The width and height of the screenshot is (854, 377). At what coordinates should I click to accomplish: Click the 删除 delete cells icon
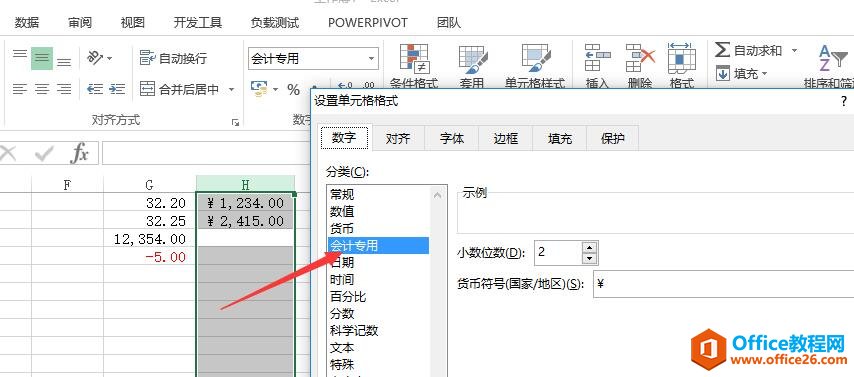point(639,66)
